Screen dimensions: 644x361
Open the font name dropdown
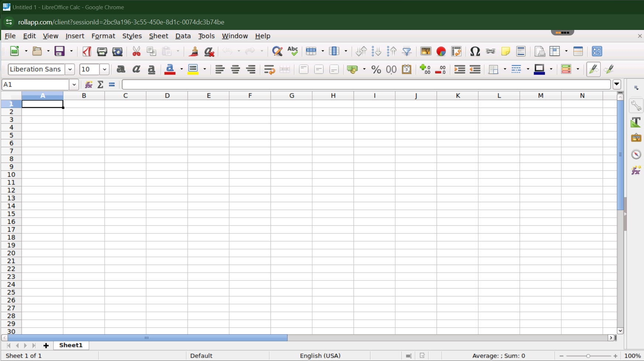pos(70,69)
